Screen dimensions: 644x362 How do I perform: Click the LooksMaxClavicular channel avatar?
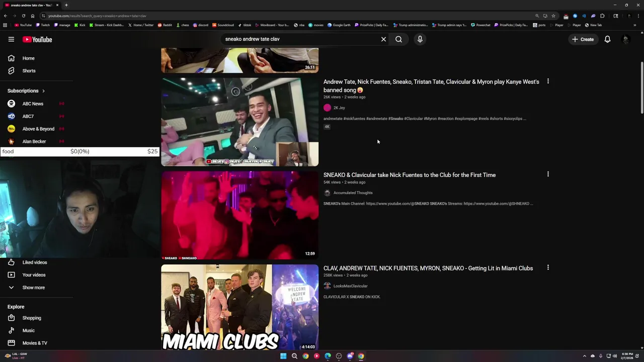coord(327,286)
